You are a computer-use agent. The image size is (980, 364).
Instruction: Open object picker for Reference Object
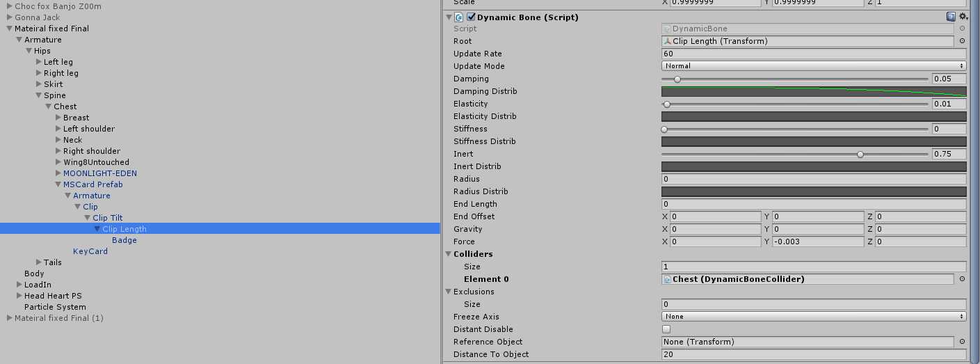(x=962, y=342)
